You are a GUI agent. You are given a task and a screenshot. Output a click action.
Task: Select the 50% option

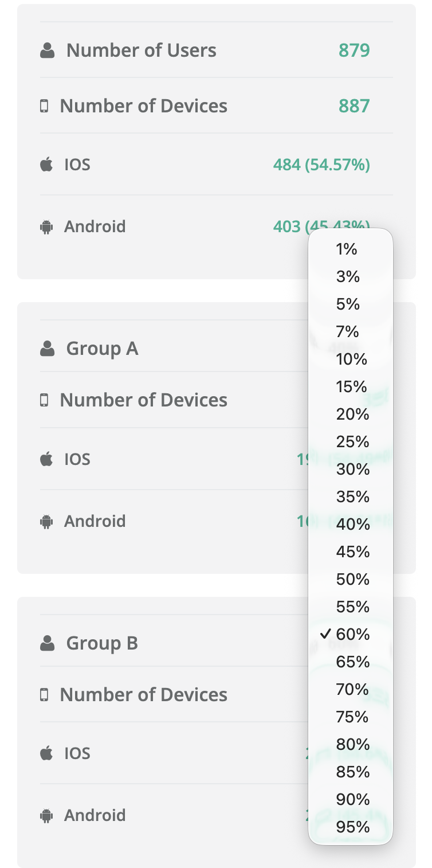click(352, 579)
